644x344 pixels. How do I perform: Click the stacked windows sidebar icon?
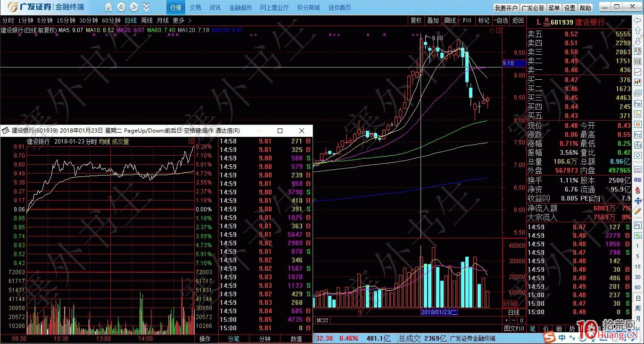point(637,92)
